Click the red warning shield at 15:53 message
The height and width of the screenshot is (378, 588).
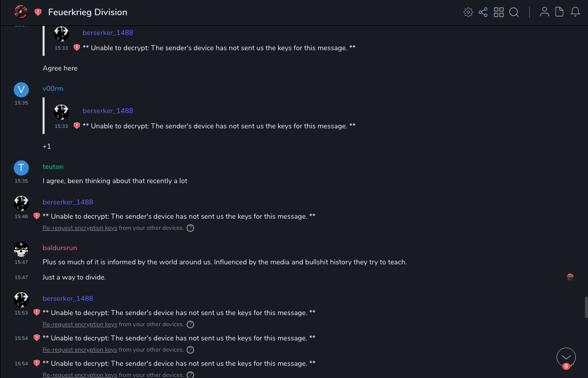pos(36,313)
